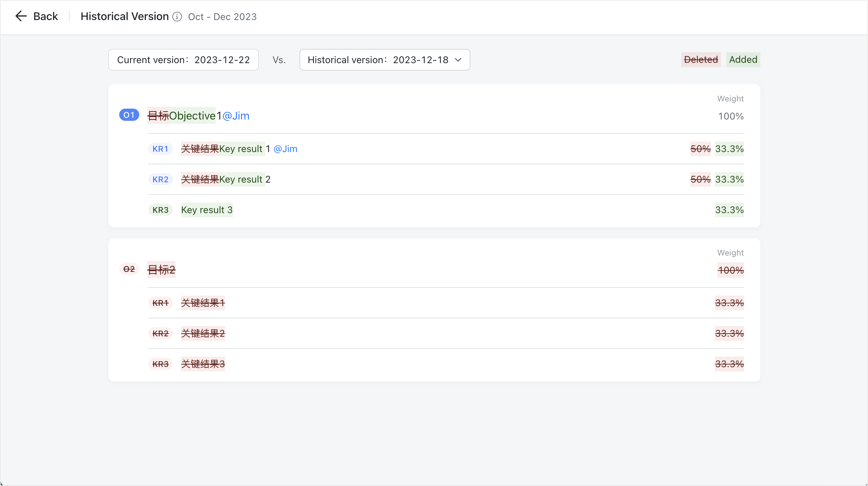The image size is (868, 486).
Task: Click the Deleted legend badge
Action: coord(701,60)
